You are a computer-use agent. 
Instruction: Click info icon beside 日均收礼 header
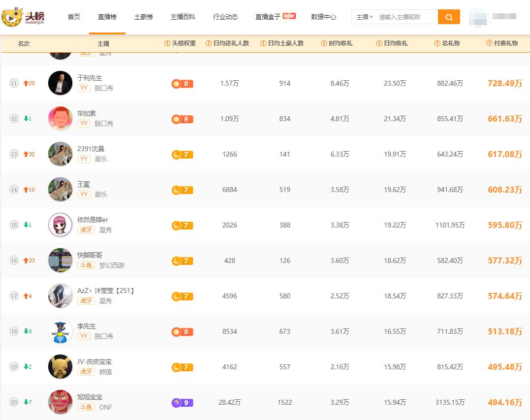point(379,43)
